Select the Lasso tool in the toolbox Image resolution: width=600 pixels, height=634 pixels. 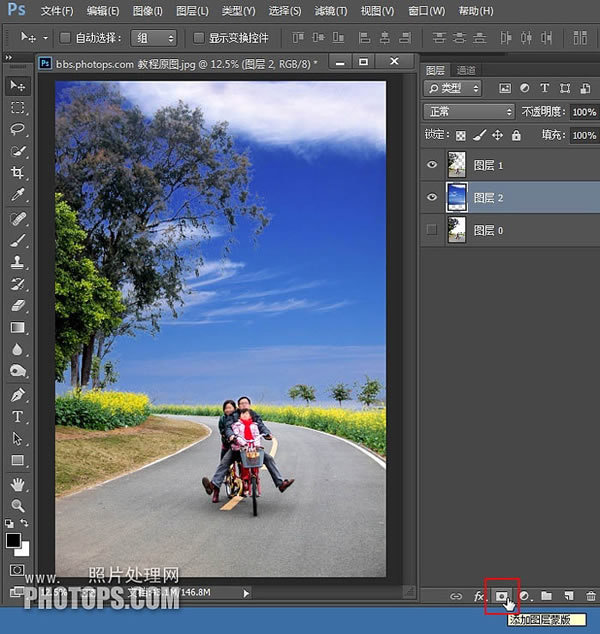pos(18,129)
